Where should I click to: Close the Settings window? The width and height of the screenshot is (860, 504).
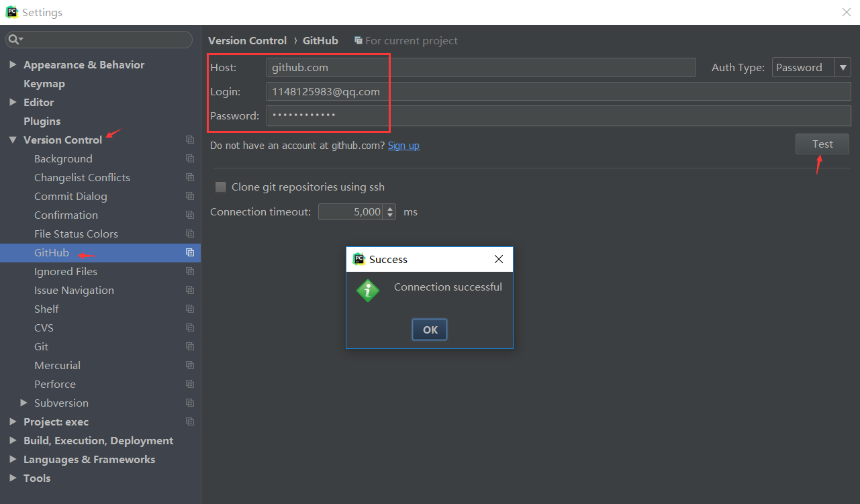pos(847,12)
